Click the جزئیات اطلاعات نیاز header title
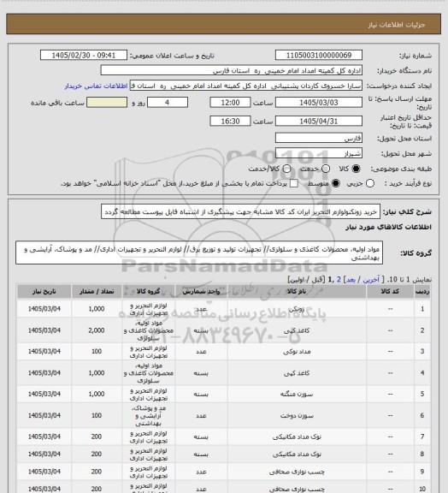This screenshot has width=448, height=493. (397, 25)
